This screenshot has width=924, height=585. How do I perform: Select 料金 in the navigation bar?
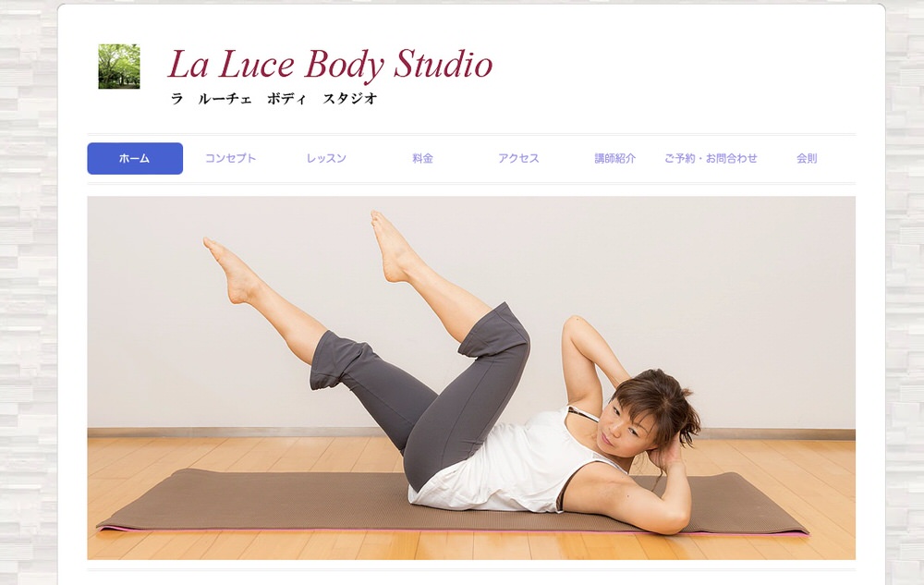(422, 158)
